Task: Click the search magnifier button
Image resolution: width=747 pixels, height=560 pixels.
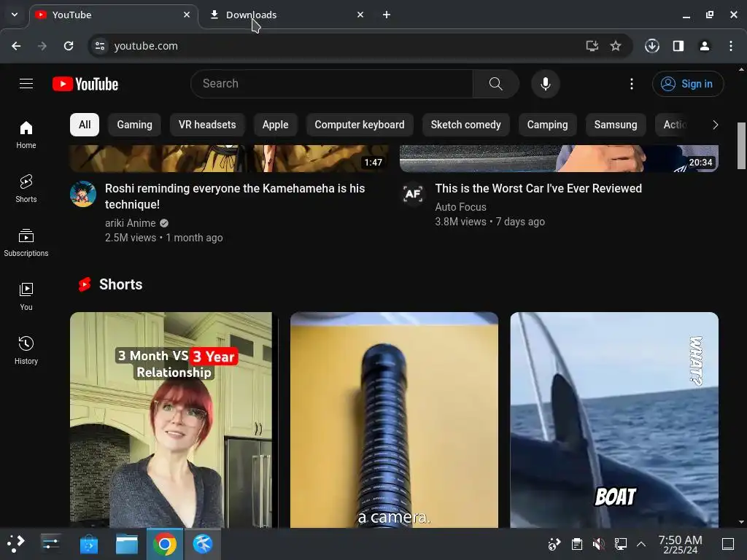Action: 495,84
